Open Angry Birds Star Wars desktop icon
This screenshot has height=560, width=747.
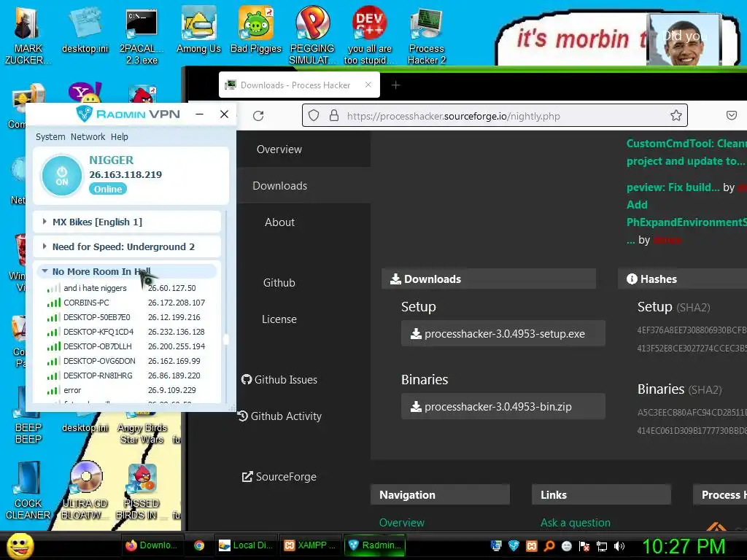tap(142, 427)
